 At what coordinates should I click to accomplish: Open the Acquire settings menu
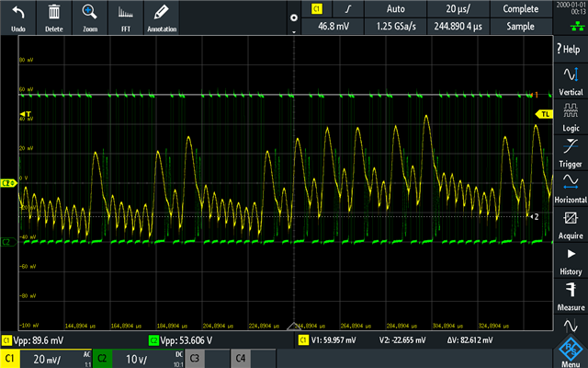pos(571,224)
